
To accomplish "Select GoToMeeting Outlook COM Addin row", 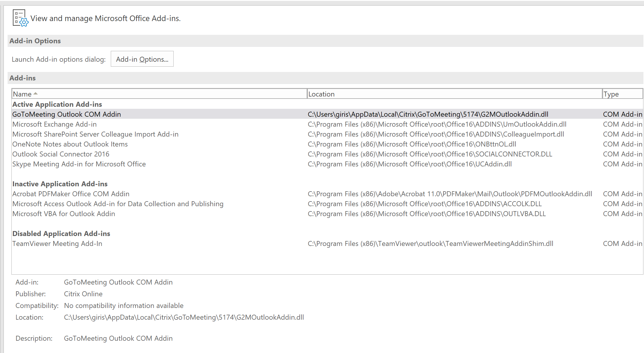I will (327, 114).
